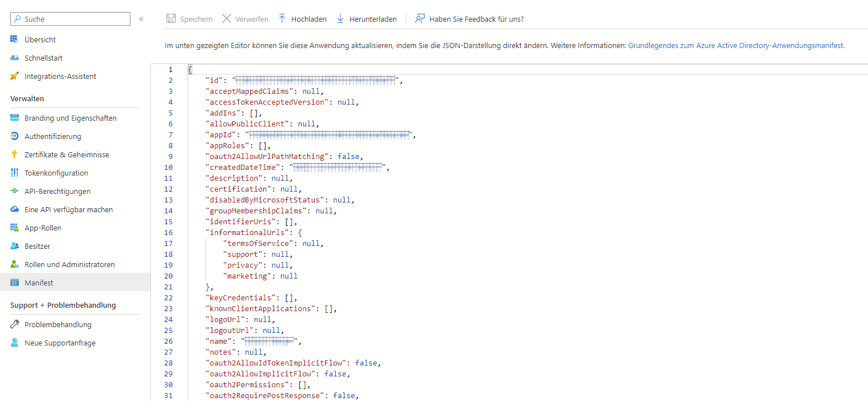The image size is (868, 401).
Task: Open Branding und Eigenschaften page
Action: (x=70, y=118)
